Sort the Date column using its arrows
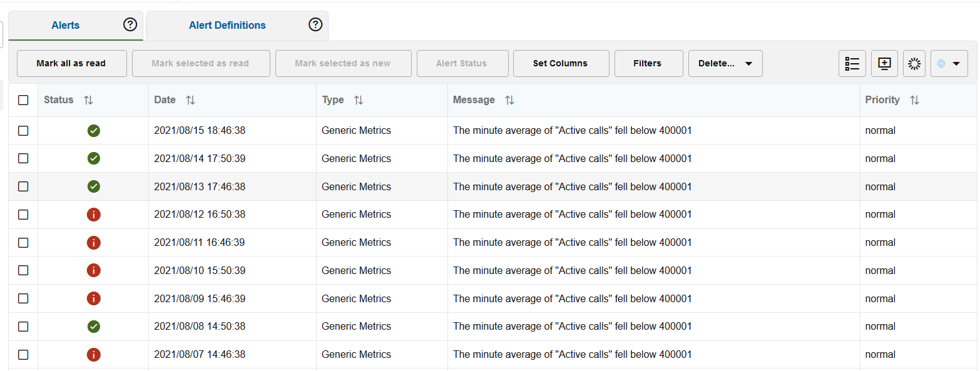This screenshot has height=371, width=980. tap(190, 100)
